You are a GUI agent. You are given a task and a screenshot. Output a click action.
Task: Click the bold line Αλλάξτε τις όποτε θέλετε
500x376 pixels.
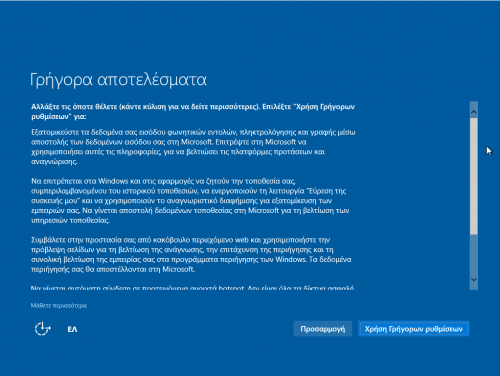[193, 111]
